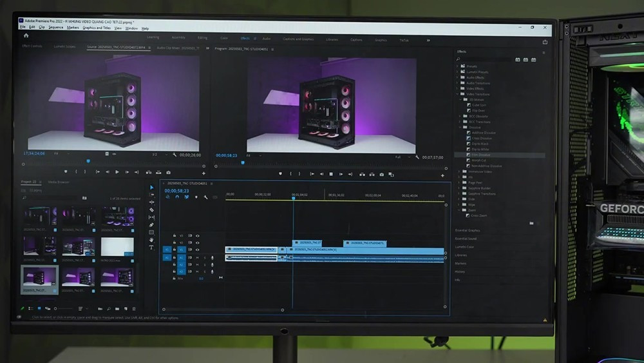Select the Pen tool in the tools panel
Screen dimensions: 644x363
click(x=152, y=224)
